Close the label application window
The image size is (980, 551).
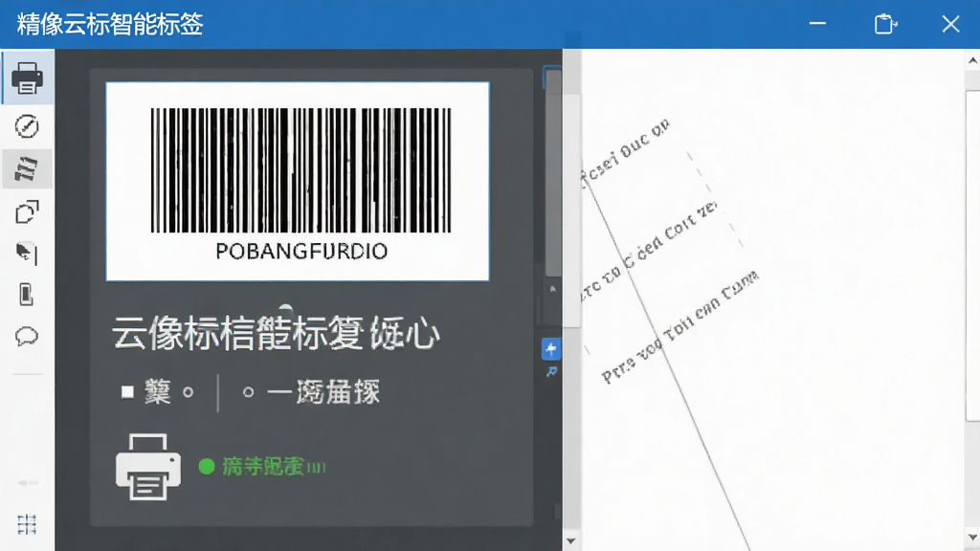pos(950,24)
